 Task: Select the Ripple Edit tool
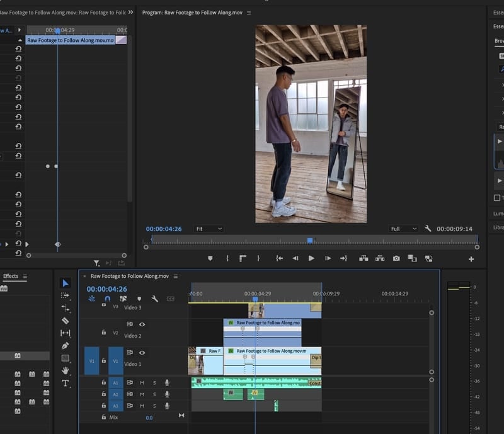[x=66, y=308]
